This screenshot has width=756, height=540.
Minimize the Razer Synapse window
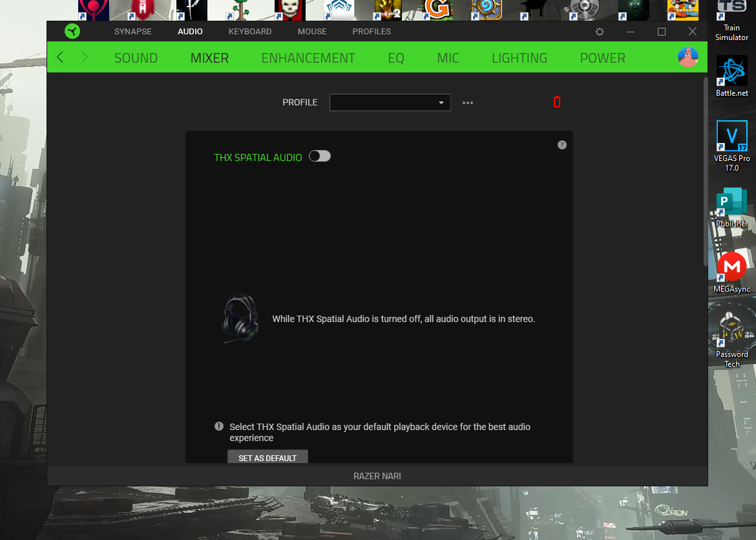point(631,32)
